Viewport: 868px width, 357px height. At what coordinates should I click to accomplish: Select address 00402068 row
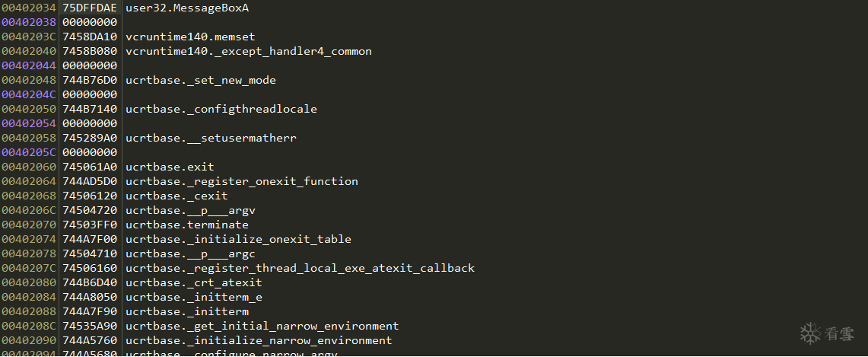29,196
